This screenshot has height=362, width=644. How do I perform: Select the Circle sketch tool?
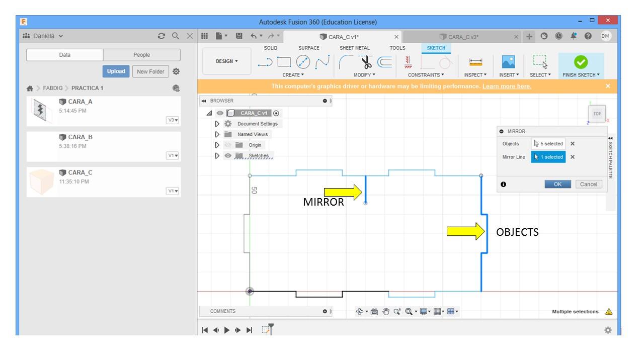coord(303,62)
